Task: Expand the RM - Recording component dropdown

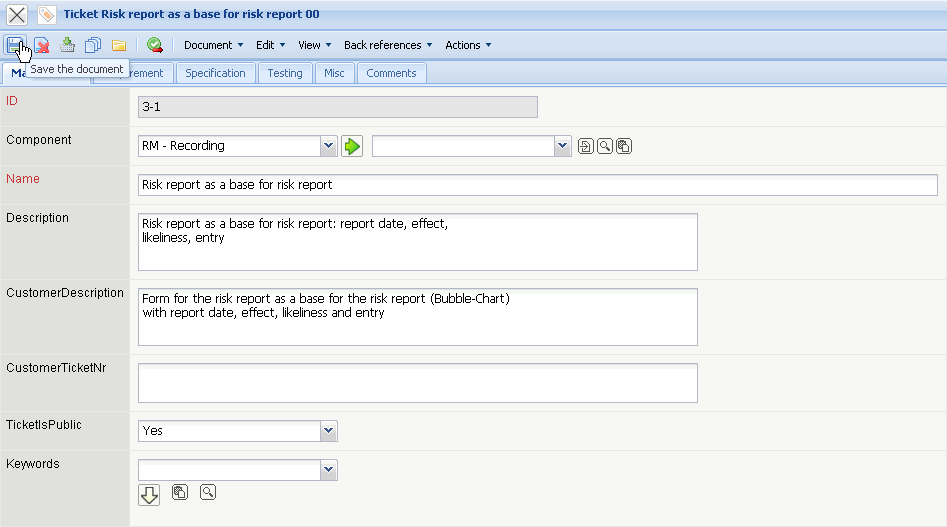Action: coord(328,146)
